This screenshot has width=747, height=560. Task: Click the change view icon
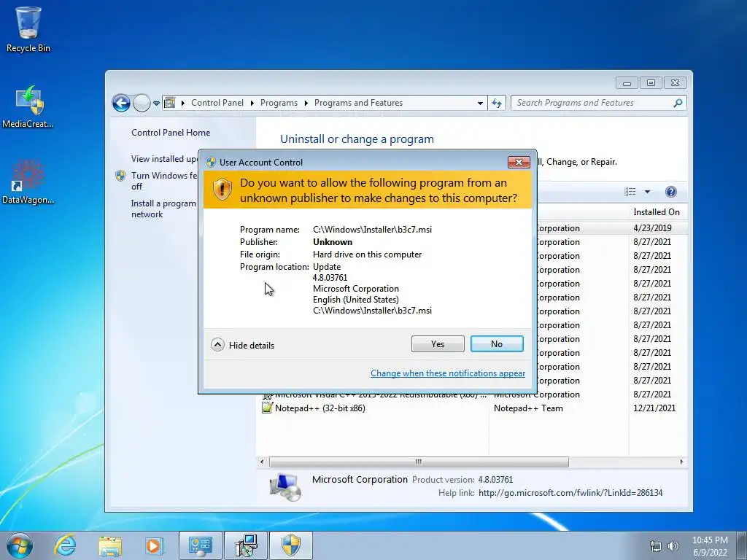(x=630, y=192)
